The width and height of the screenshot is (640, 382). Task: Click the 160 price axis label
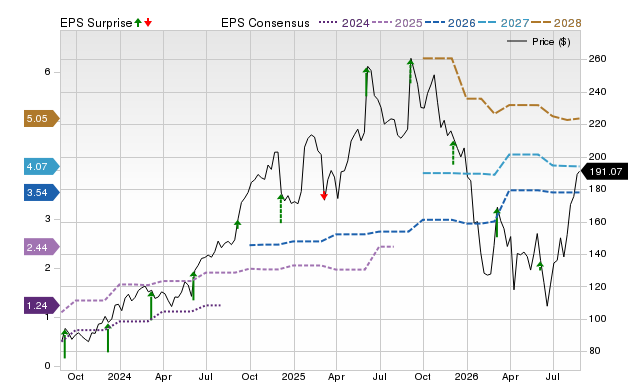click(x=597, y=222)
